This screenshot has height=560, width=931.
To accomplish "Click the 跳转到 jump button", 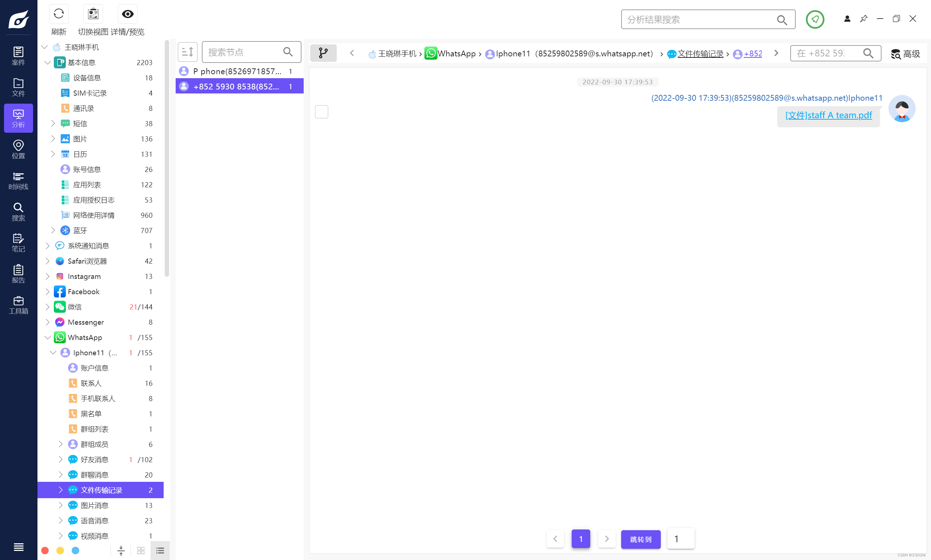I will coord(640,539).
